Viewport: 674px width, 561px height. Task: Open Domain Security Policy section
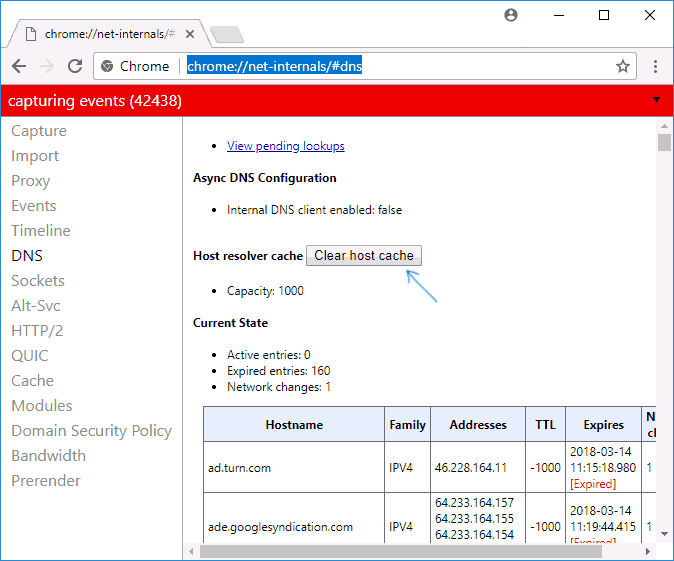(91, 430)
